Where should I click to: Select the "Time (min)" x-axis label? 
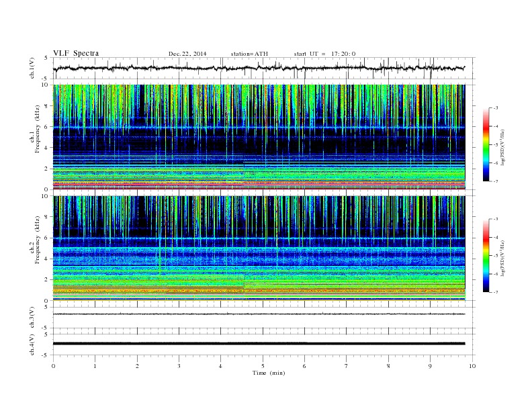269,373
